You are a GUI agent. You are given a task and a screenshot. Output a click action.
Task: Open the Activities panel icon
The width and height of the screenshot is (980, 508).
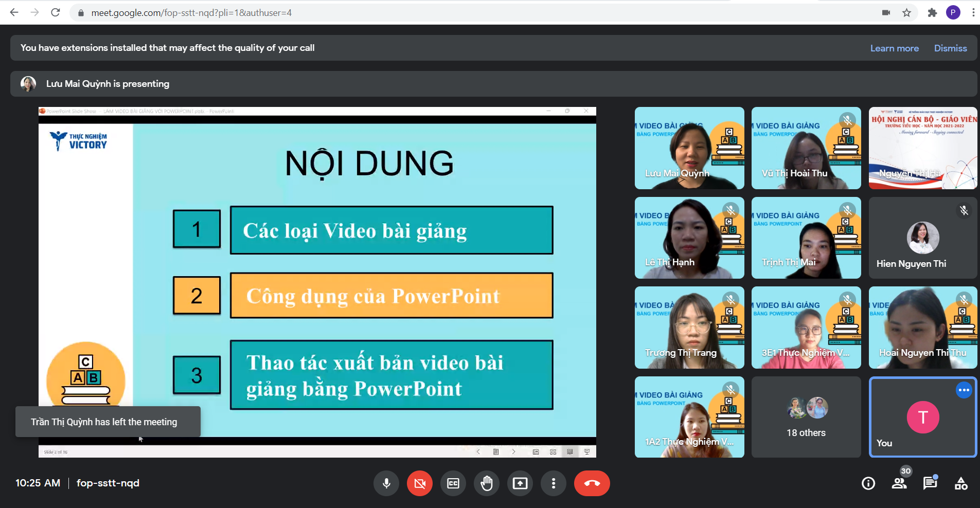click(961, 483)
